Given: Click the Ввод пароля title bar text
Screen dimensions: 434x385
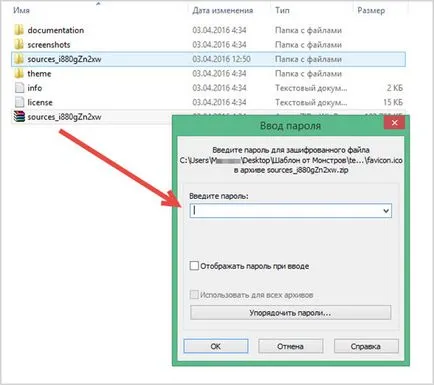Looking at the screenshot, I should tap(290, 126).
